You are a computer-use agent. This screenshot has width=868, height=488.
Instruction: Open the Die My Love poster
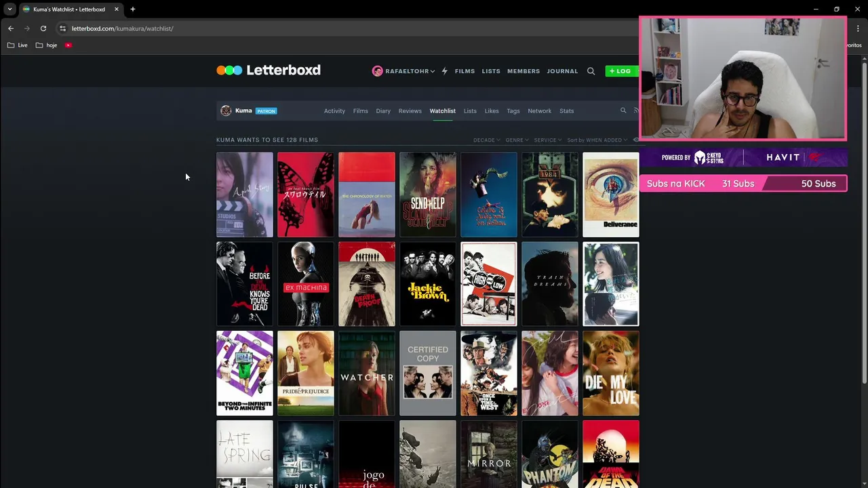coord(611,373)
